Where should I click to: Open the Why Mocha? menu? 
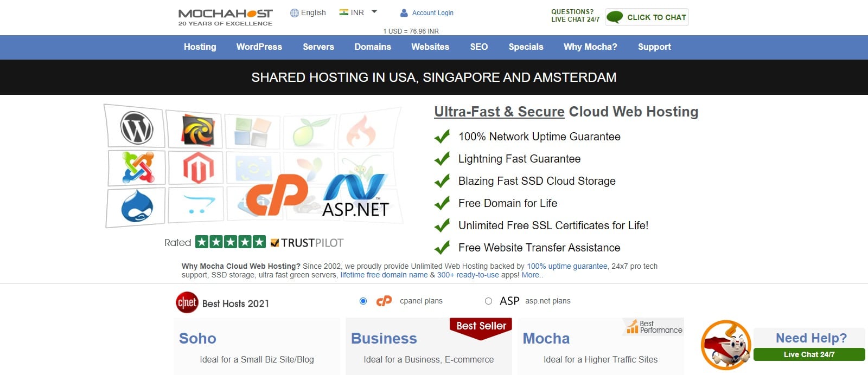[x=590, y=47]
